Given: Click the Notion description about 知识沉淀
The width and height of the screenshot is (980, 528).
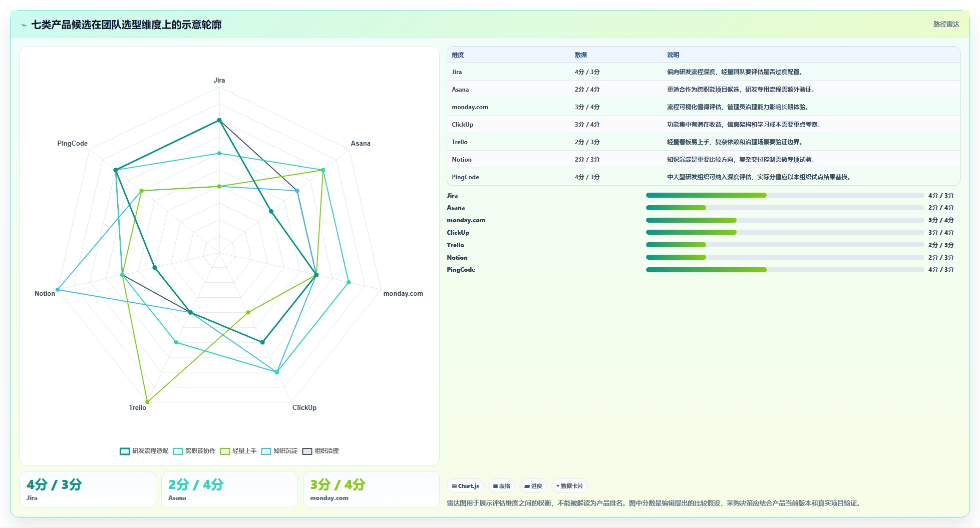Looking at the screenshot, I should [742, 160].
